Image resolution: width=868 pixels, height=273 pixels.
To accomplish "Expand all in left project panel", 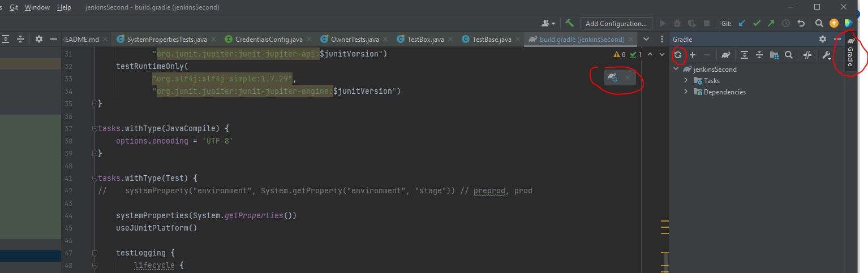I will coord(6,39).
